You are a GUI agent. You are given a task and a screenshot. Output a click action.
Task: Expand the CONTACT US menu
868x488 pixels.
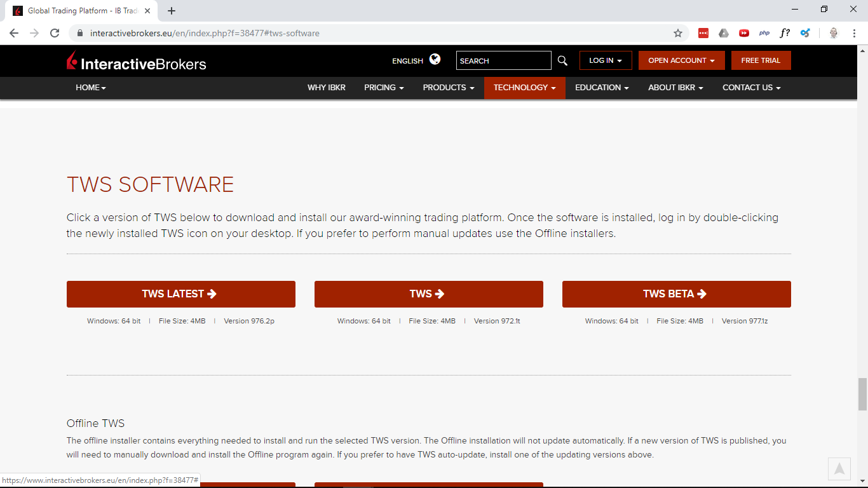click(x=752, y=88)
